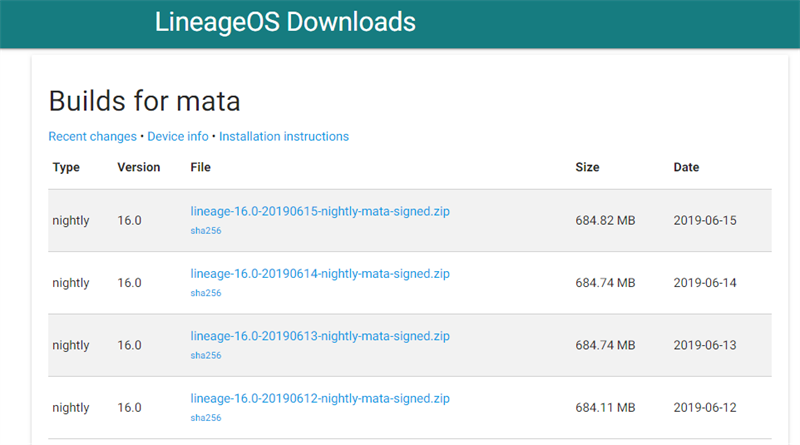
Task: Click the Version column header
Action: tap(139, 167)
